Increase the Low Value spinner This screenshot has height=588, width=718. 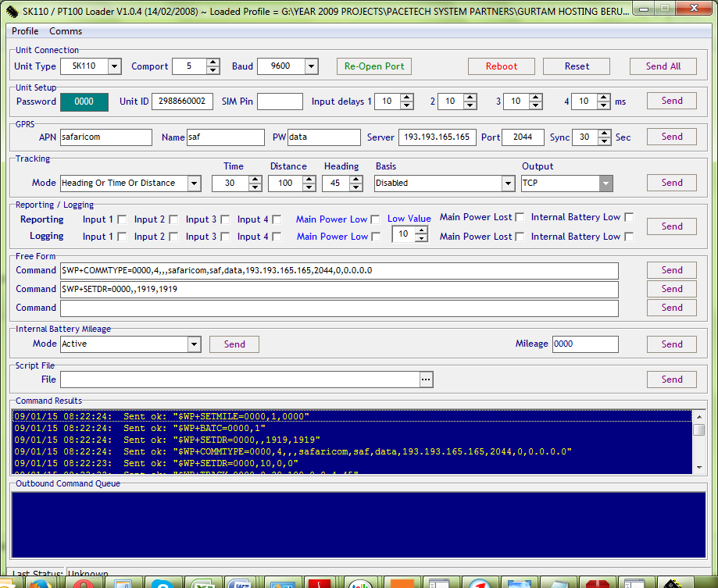tap(422, 230)
